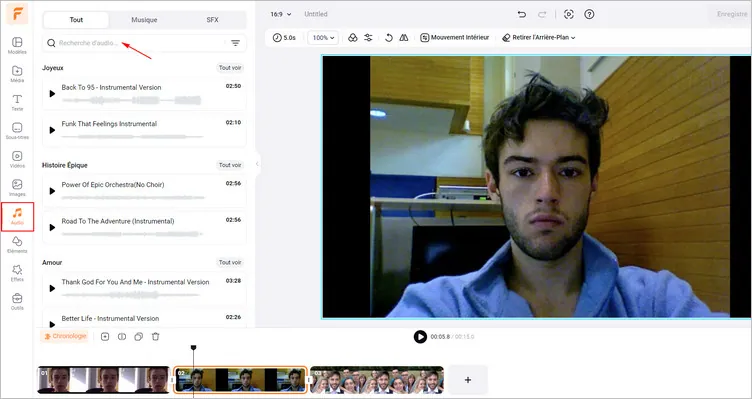
Task: Edit the Untitled project name
Action: (316, 14)
